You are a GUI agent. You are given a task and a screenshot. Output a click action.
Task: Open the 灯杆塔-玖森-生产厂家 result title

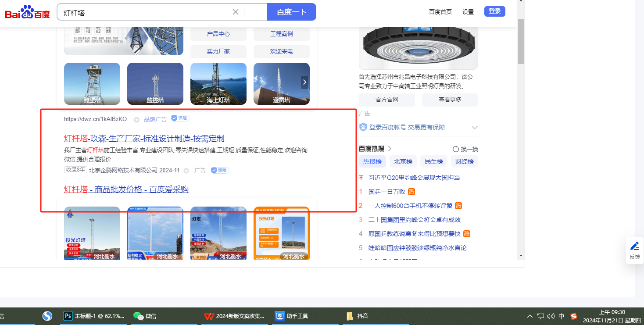pyautogui.click(x=144, y=139)
